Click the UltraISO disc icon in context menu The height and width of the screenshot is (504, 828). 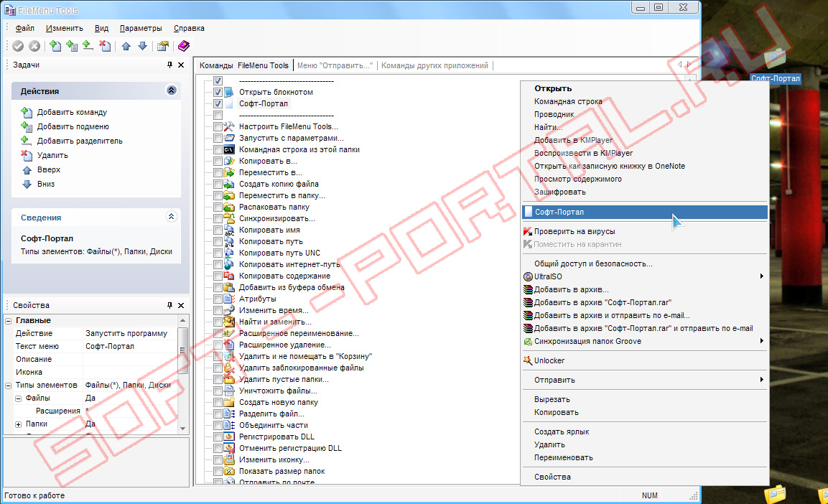[x=528, y=276]
